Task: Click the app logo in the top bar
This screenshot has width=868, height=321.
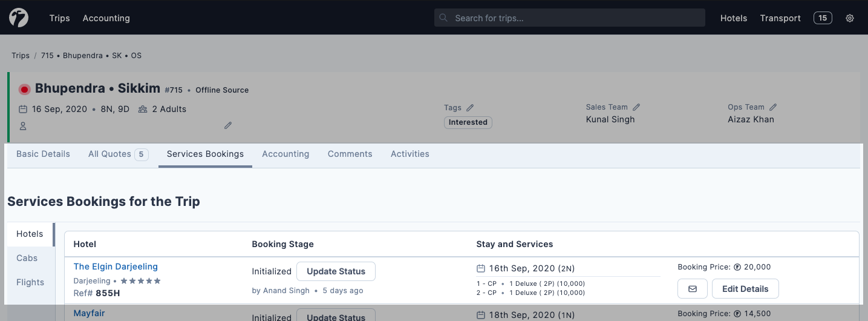Action: click(x=19, y=18)
